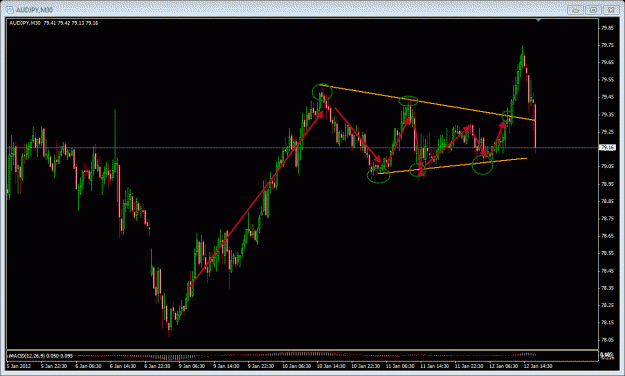Click the 9 Jan 06:30 time label
This screenshot has width=625, height=376.
tap(191, 366)
